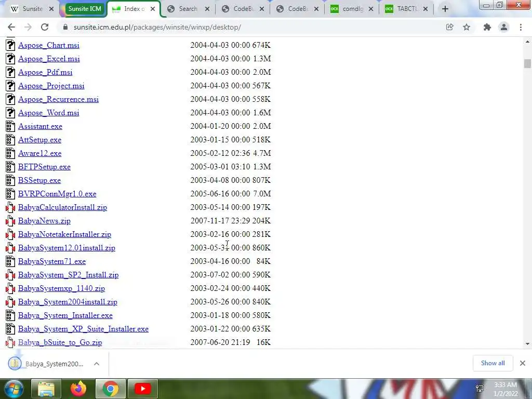Click Babya_System_Installer.exe link
This screenshot has height=399, width=532.
(x=65, y=315)
